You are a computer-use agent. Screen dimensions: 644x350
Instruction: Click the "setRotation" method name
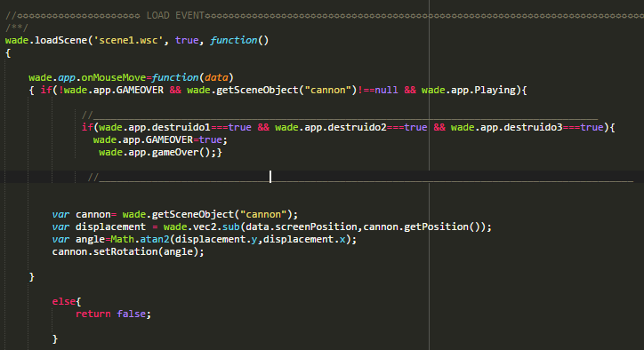pyautogui.click(x=125, y=251)
